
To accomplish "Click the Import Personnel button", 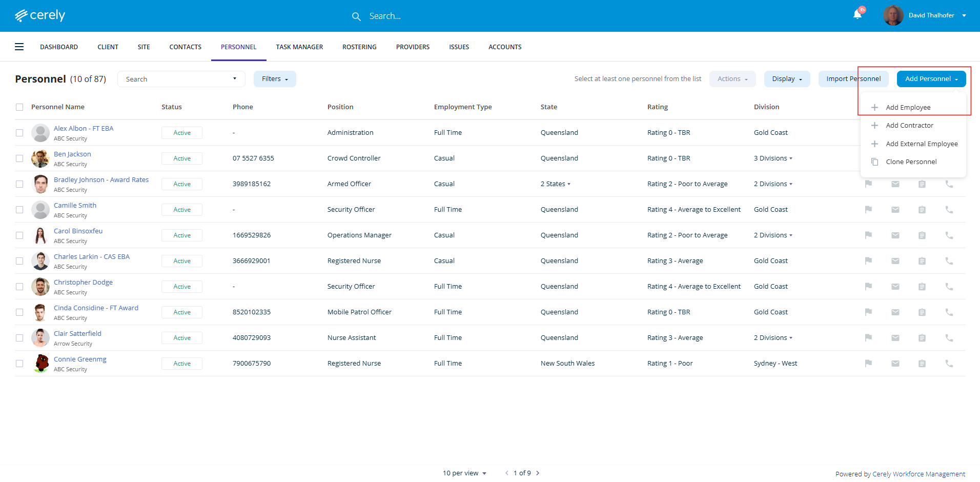I will tap(853, 79).
